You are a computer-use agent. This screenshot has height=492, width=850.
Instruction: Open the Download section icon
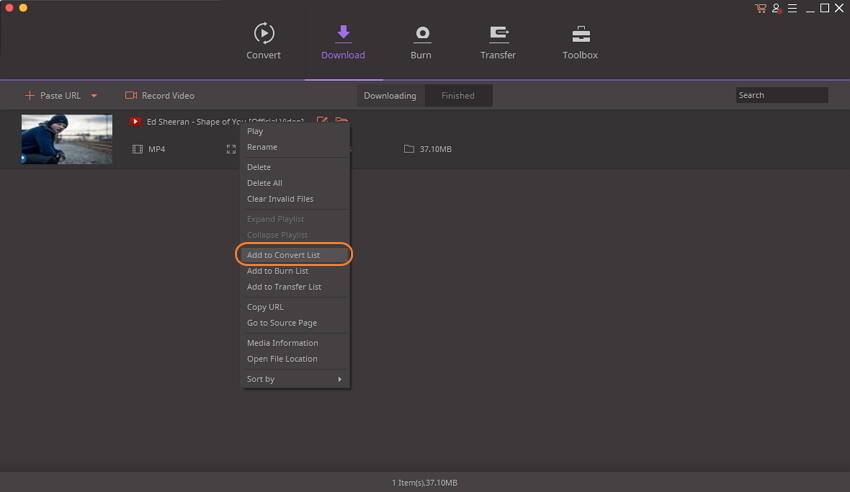[343, 33]
